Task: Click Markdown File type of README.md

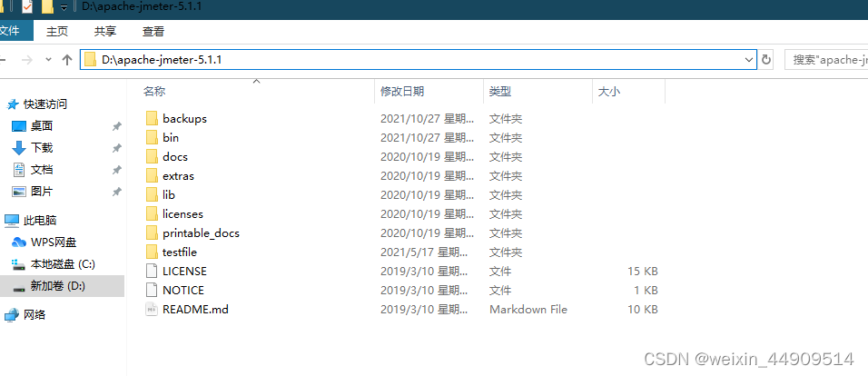Action: click(528, 310)
